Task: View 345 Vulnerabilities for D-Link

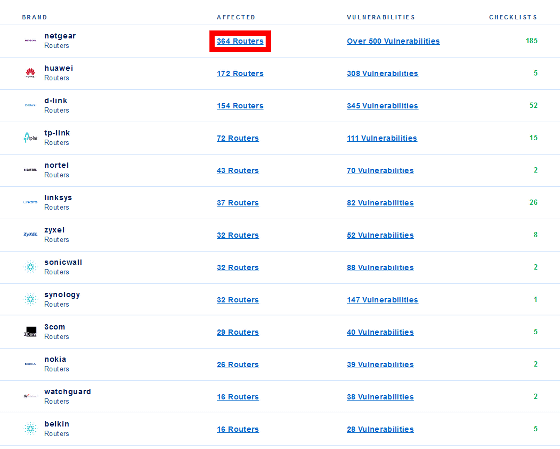Action: [382, 106]
